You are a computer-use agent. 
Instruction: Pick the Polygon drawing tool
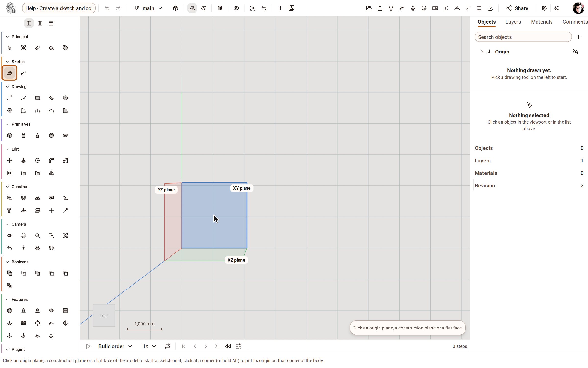(x=9, y=110)
